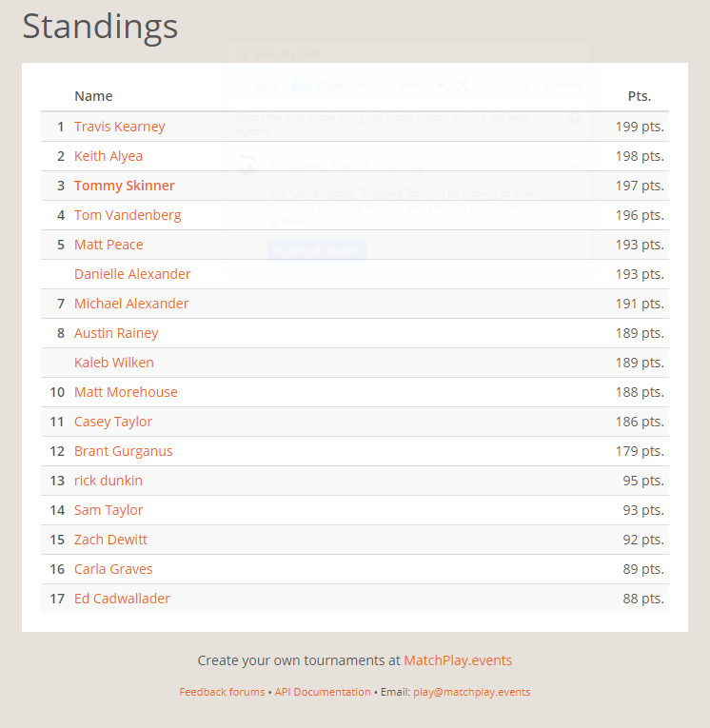The width and height of the screenshot is (710, 728).
Task: View Tom Vandenberg's profile
Action: click(x=128, y=215)
